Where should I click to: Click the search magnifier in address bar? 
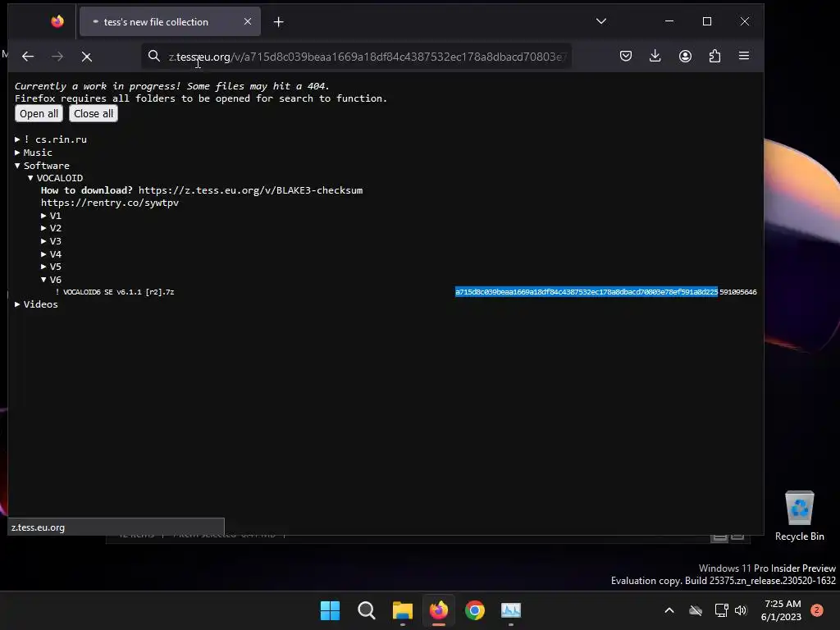[x=154, y=57]
